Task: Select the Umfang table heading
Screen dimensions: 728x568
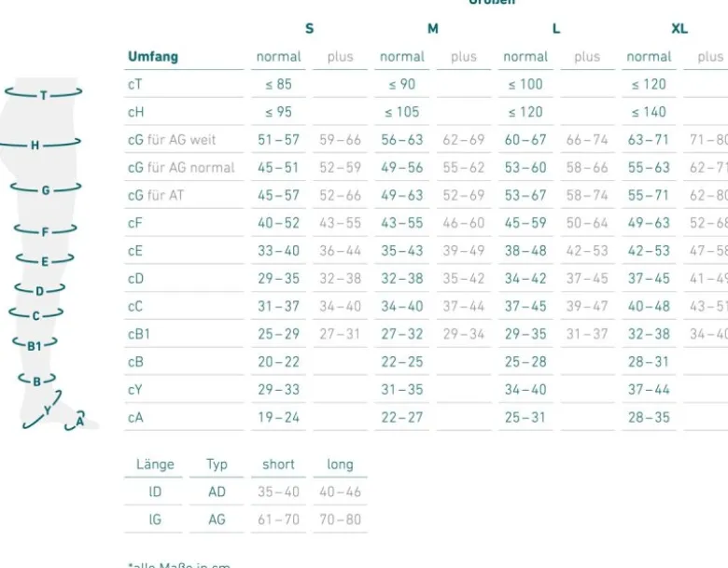Action: (153, 57)
